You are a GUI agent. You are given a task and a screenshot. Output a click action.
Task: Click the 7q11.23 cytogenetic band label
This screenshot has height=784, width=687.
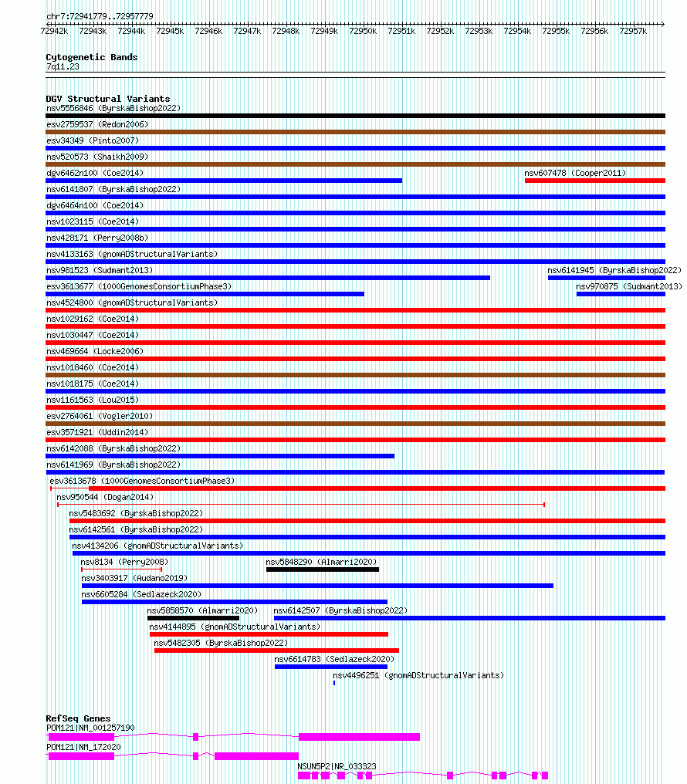63,67
